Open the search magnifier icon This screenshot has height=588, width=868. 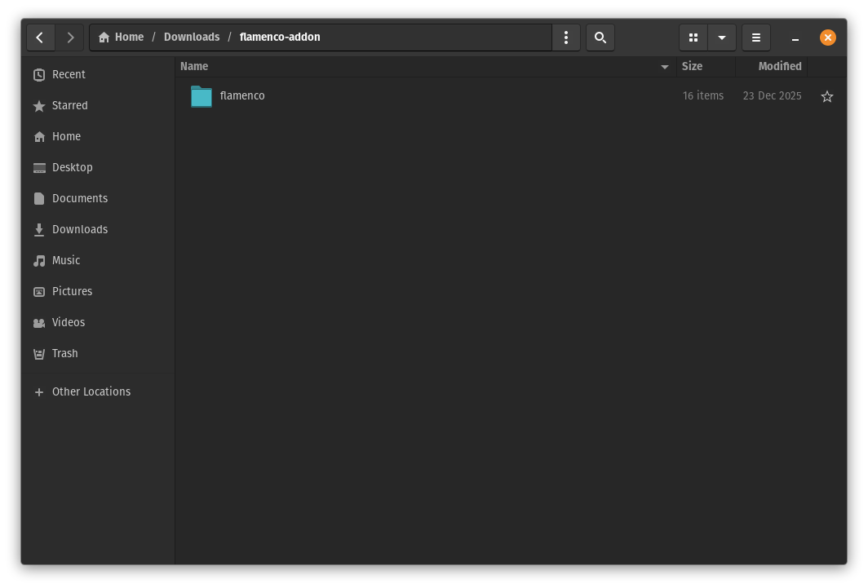(600, 38)
